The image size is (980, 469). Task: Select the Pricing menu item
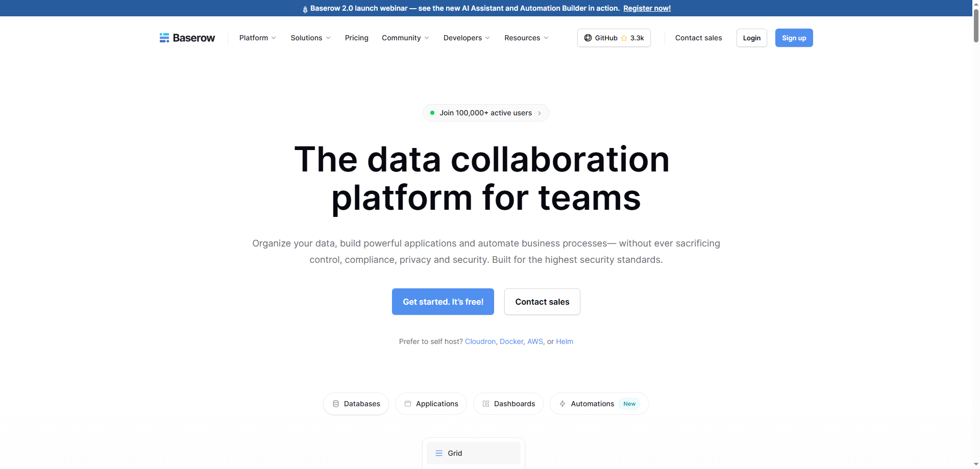click(356, 38)
